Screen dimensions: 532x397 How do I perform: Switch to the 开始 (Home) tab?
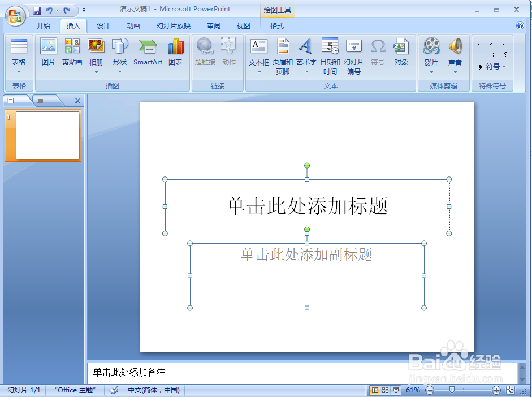44,26
